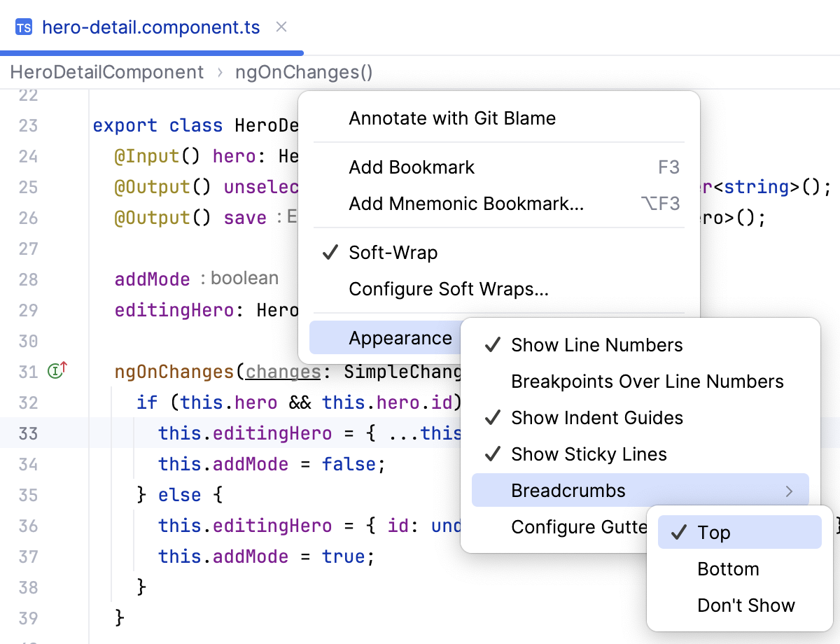The image size is (840, 644).
Task: Open the Breadcrumbs submenu arrow
Action: [x=789, y=491]
